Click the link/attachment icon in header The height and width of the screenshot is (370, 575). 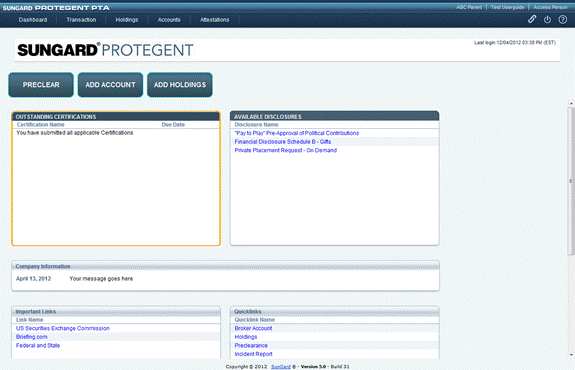(532, 19)
